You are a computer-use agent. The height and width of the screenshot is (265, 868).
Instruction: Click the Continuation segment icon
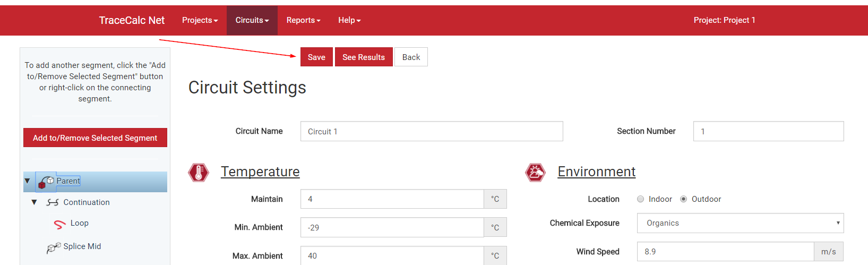52,202
